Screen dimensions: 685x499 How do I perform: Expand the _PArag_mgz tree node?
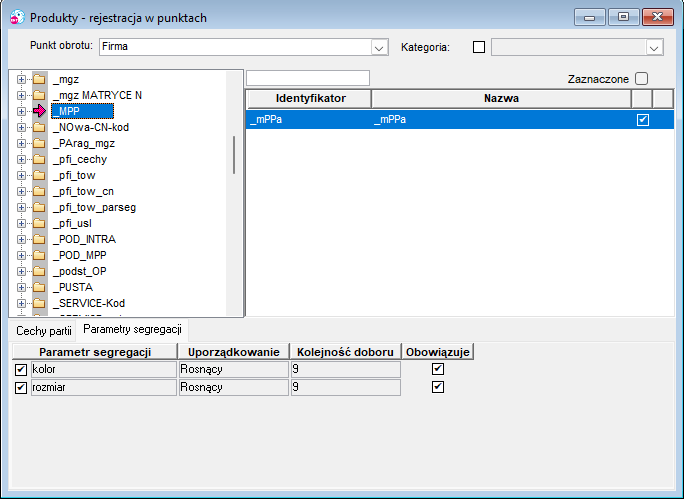click(x=21, y=143)
